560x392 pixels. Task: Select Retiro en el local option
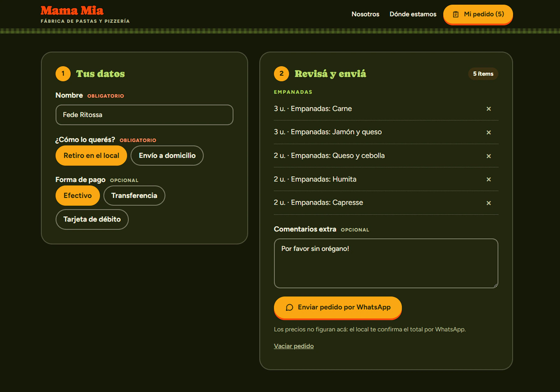pos(91,155)
